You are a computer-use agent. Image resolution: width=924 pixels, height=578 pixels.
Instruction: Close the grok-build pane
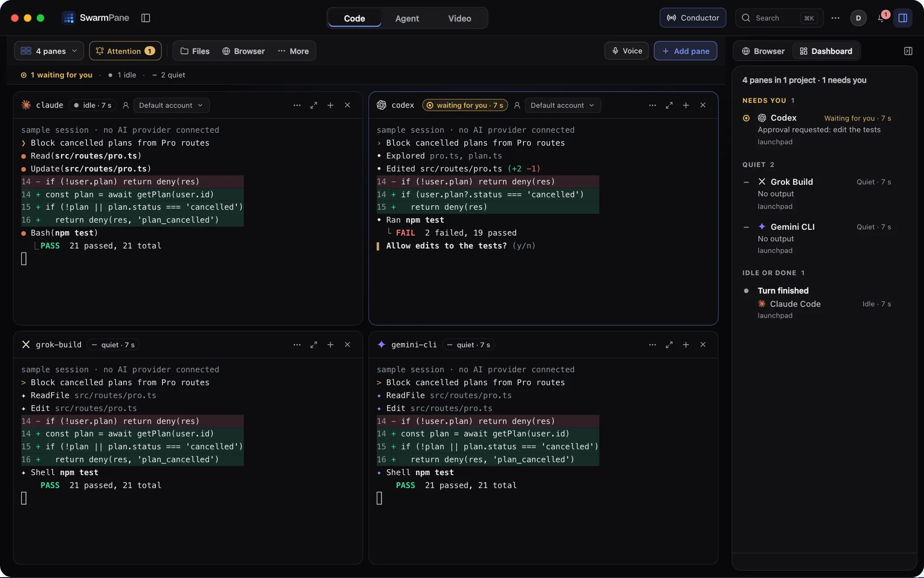coord(347,345)
